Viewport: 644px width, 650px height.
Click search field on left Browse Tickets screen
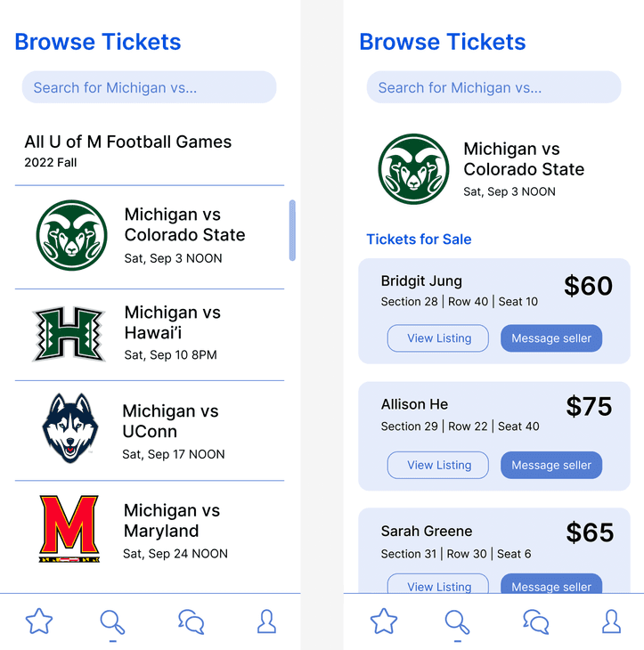click(x=150, y=87)
